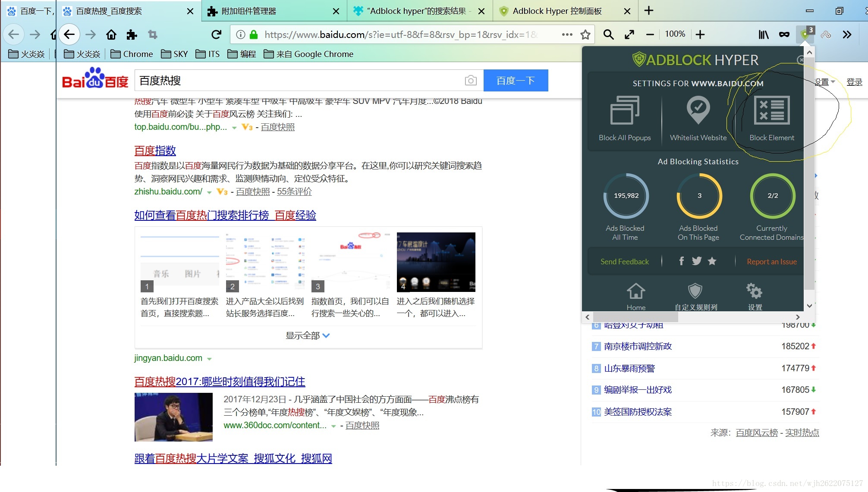Open Adblock Hyper settings gear (设置)
This screenshot has width=868, height=492.
coord(755,291)
